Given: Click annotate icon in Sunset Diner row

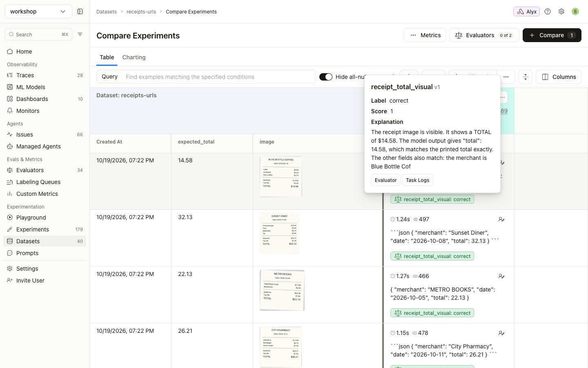Looking at the screenshot, I should pyautogui.click(x=501, y=220).
